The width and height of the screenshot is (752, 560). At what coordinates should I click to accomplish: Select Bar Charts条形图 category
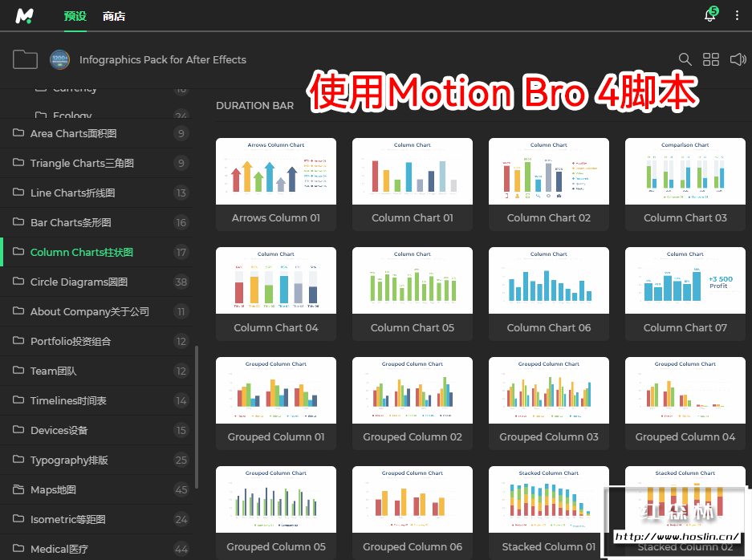[96, 222]
